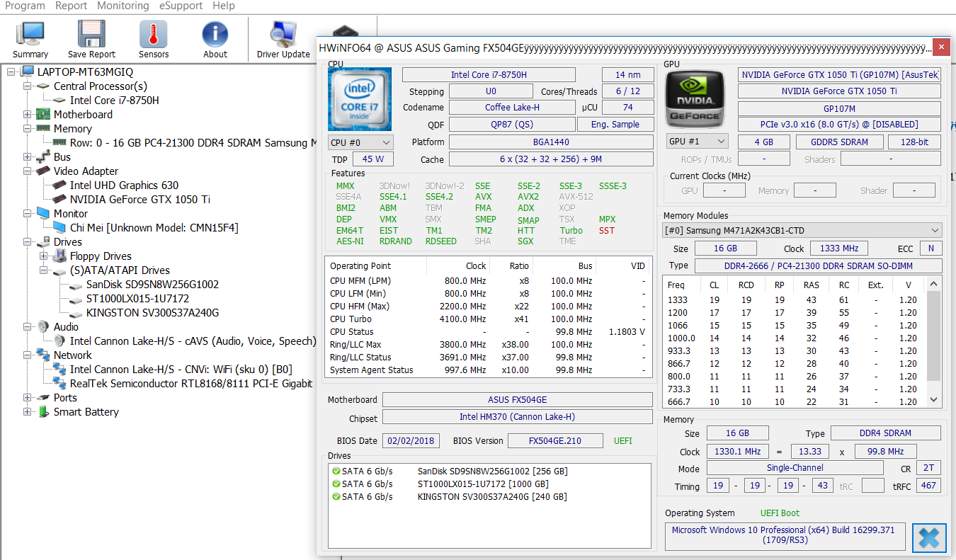Click the ST1000LX015-1U7172 drive icon in the tree

point(76,298)
